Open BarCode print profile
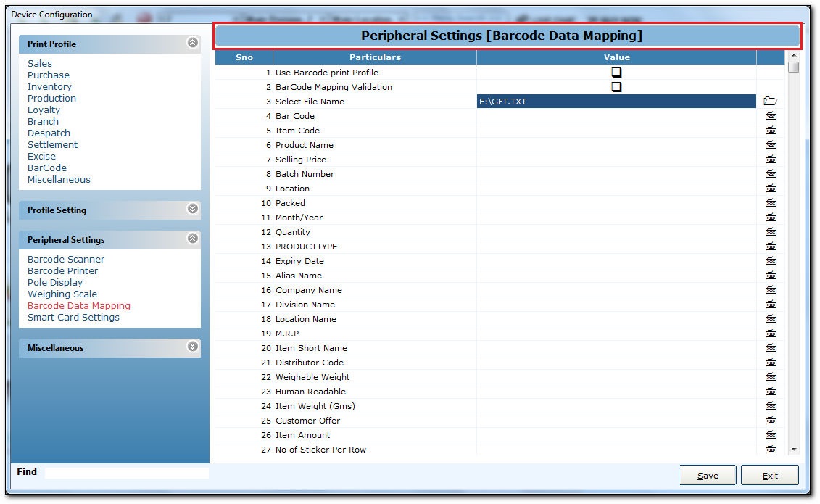This screenshot has height=504, width=820. [x=46, y=168]
